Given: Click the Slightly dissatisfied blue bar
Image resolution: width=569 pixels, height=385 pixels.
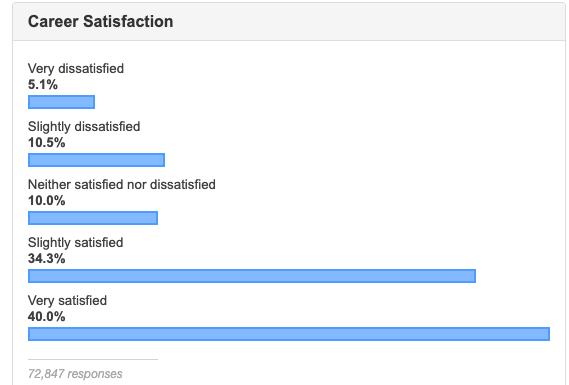Looking at the screenshot, I should click(x=97, y=160).
